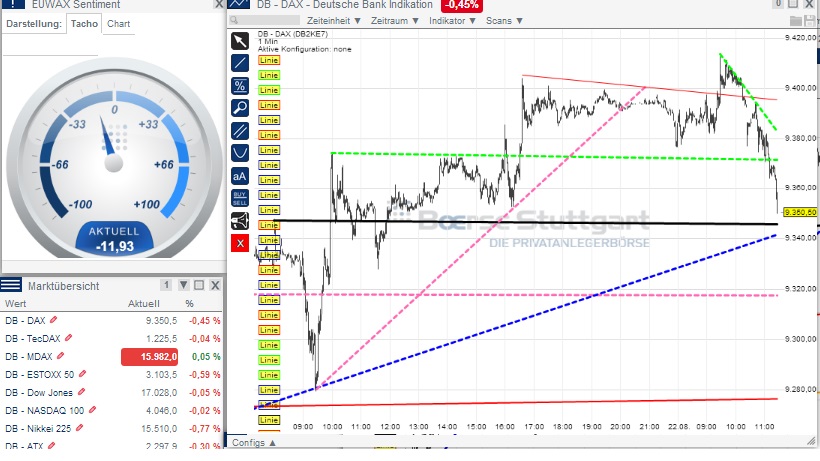This screenshot has height=461, width=820.
Task: Click the chart line icon beside DB - DAX title
Action: pos(239,4)
